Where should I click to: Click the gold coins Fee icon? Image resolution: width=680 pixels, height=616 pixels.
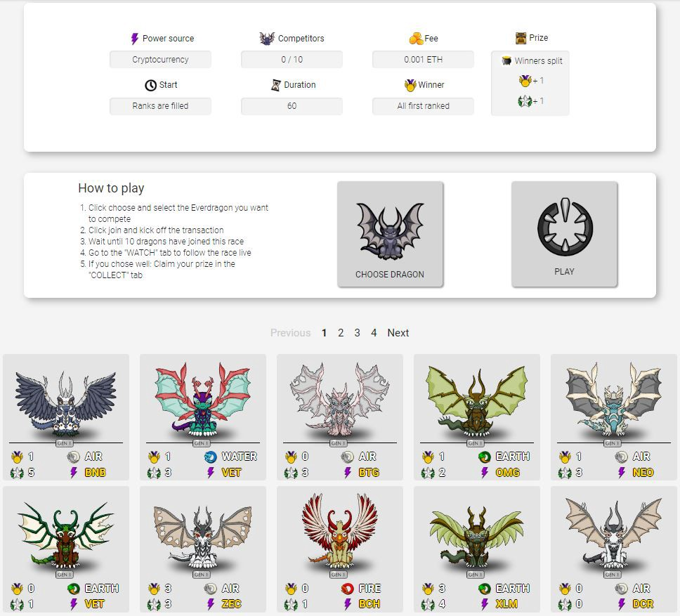[416, 38]
